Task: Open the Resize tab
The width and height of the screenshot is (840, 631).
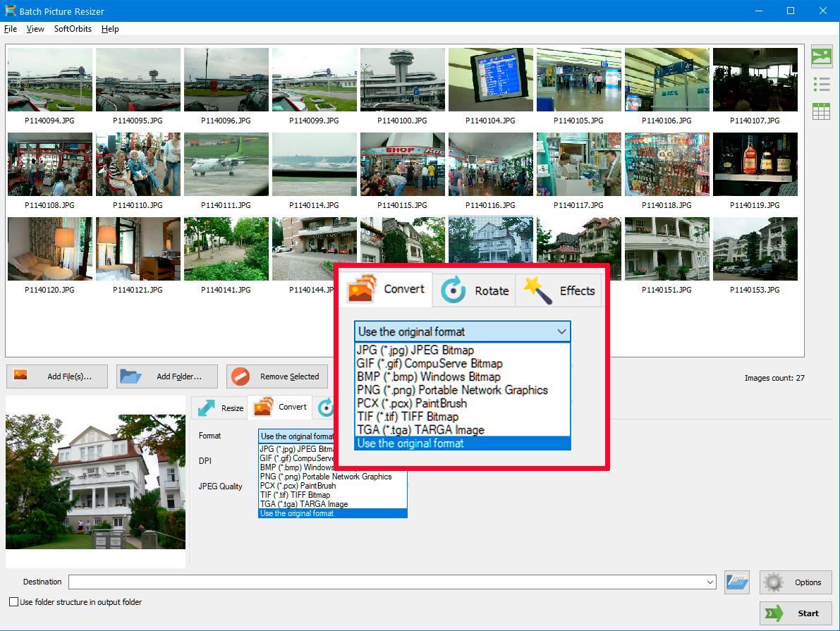Action: pos(220,408)
